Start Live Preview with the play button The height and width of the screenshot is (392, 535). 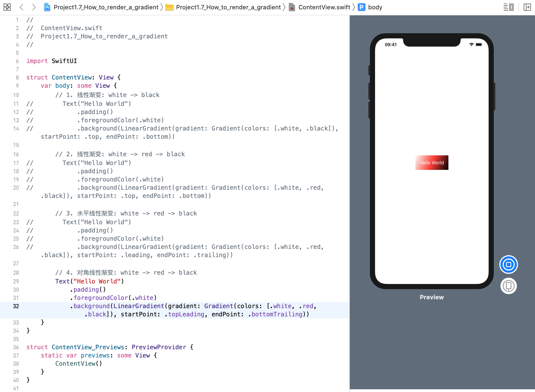(508, 265)
